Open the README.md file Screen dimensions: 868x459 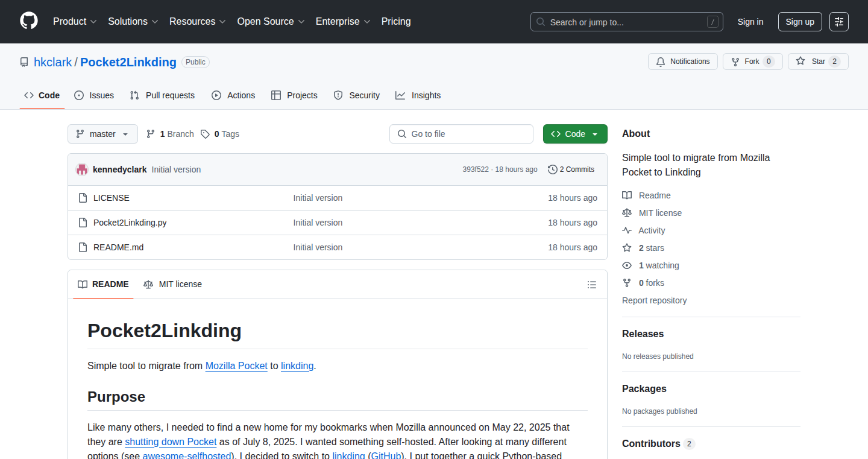(x=119, y=247)
